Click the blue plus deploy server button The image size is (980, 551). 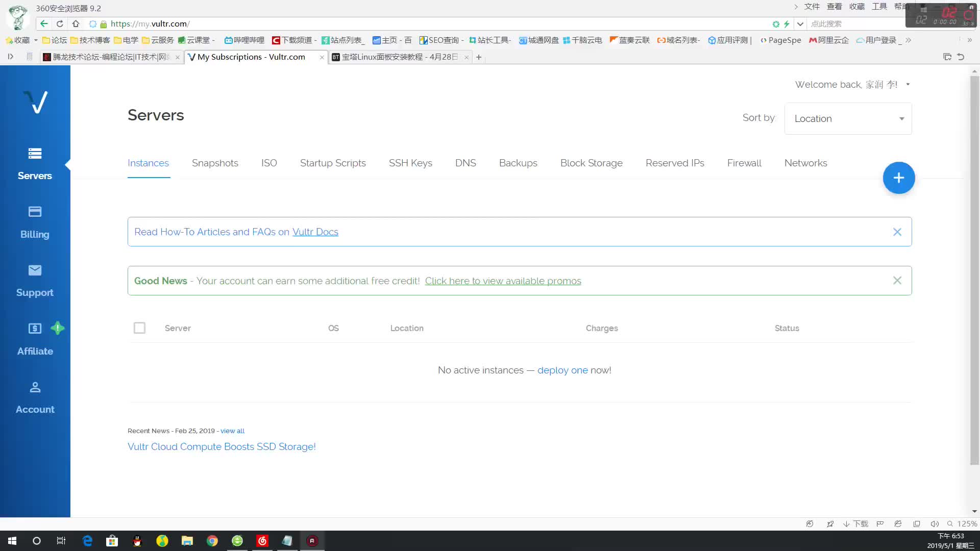[x=899, y=178]
